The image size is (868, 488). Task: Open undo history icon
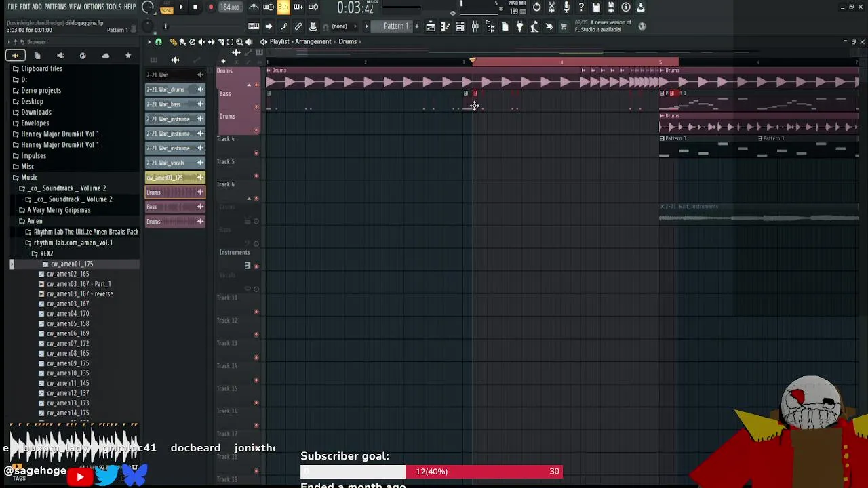pos(536,7)
